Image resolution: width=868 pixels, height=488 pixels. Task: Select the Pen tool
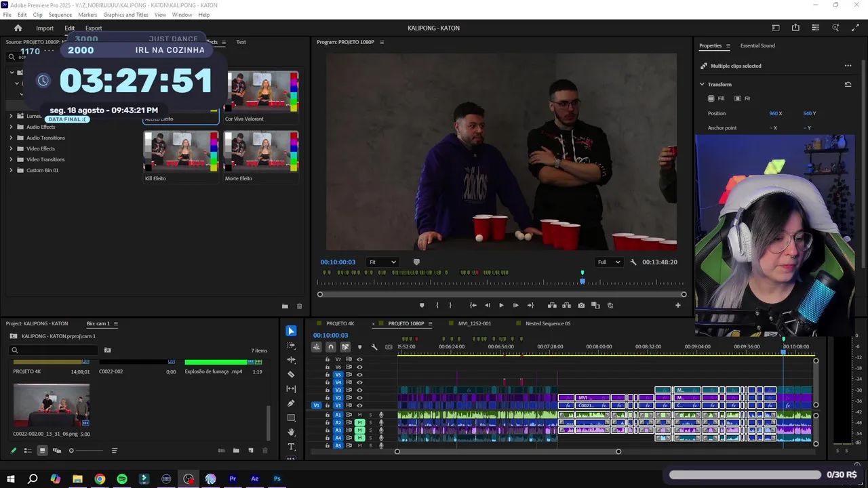pos(291,403)
